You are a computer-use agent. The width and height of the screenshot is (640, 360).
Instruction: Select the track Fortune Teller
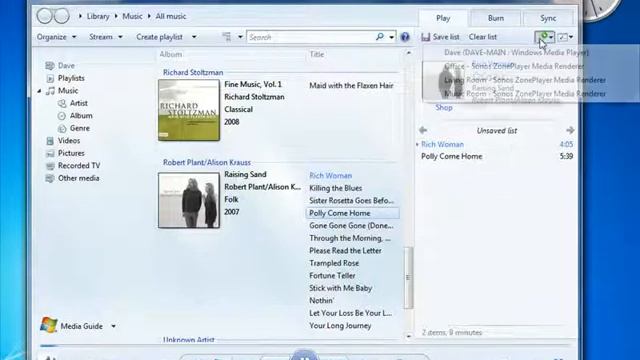click(332, 276)
